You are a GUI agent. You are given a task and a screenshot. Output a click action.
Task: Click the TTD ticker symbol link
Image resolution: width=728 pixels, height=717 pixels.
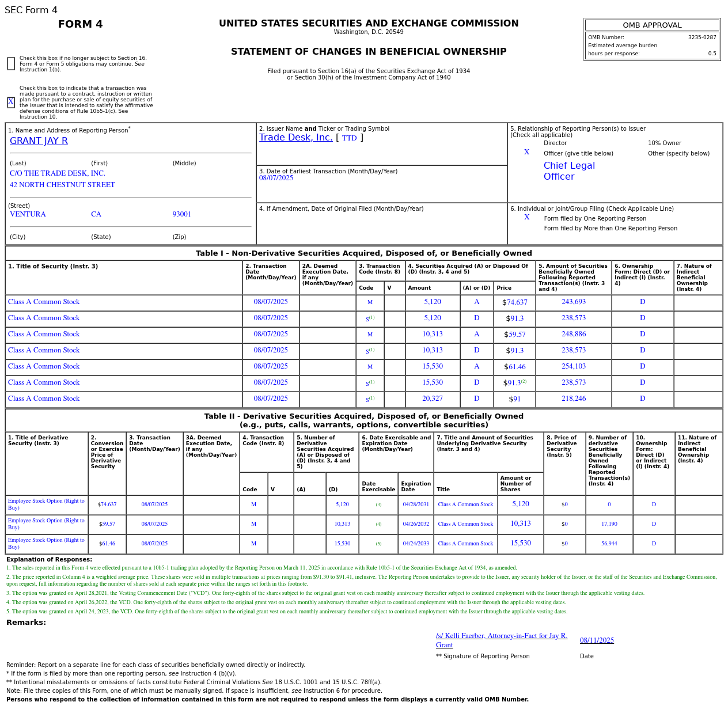pyautogui.click(x=349, y=138)
